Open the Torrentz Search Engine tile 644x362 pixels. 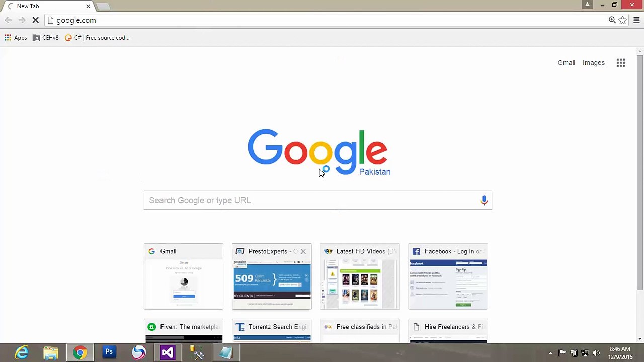(272, 331)
